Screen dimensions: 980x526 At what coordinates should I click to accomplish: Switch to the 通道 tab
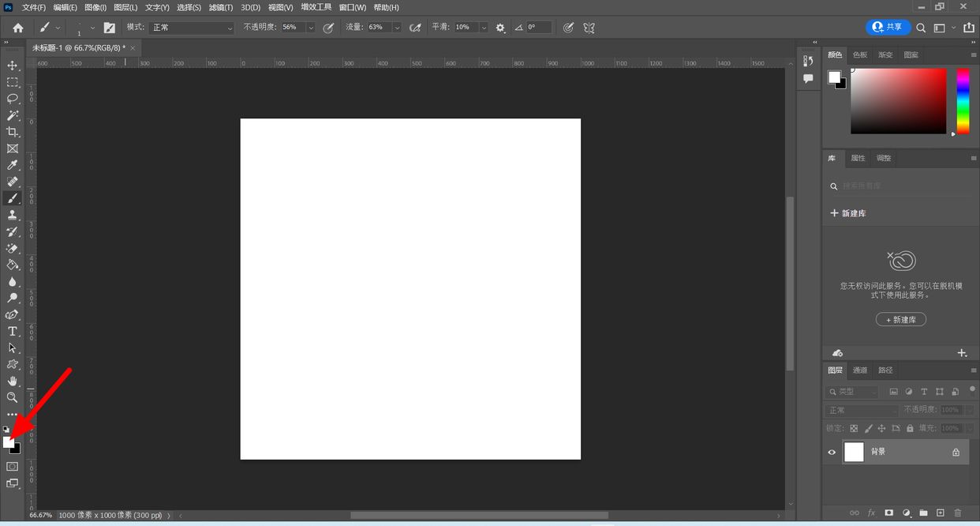point(860,370)
